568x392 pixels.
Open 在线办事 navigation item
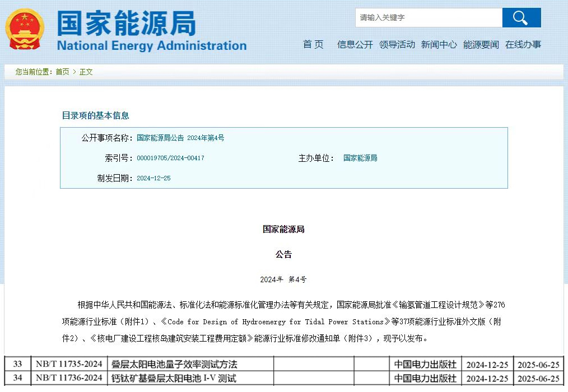tap(523, 45)
